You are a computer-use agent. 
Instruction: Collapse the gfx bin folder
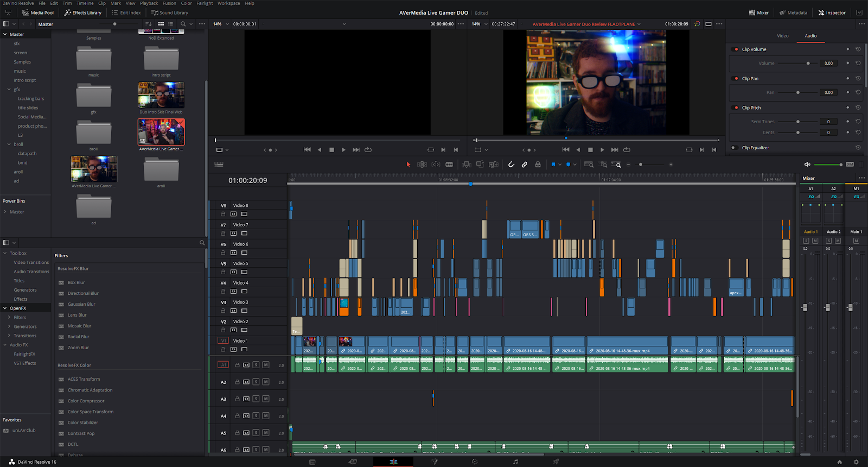pyautogui.click(x=9, y=90)
